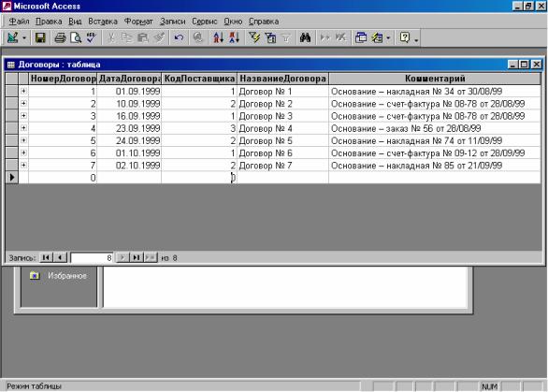
Task: Run the Spelling check icon
Action: tap(92, 37)
